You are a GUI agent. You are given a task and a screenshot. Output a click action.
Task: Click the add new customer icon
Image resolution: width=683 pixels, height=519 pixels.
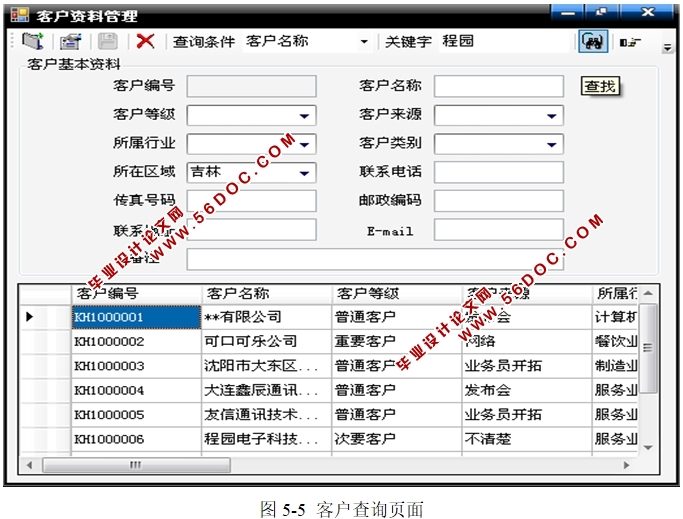click(32, 41)
